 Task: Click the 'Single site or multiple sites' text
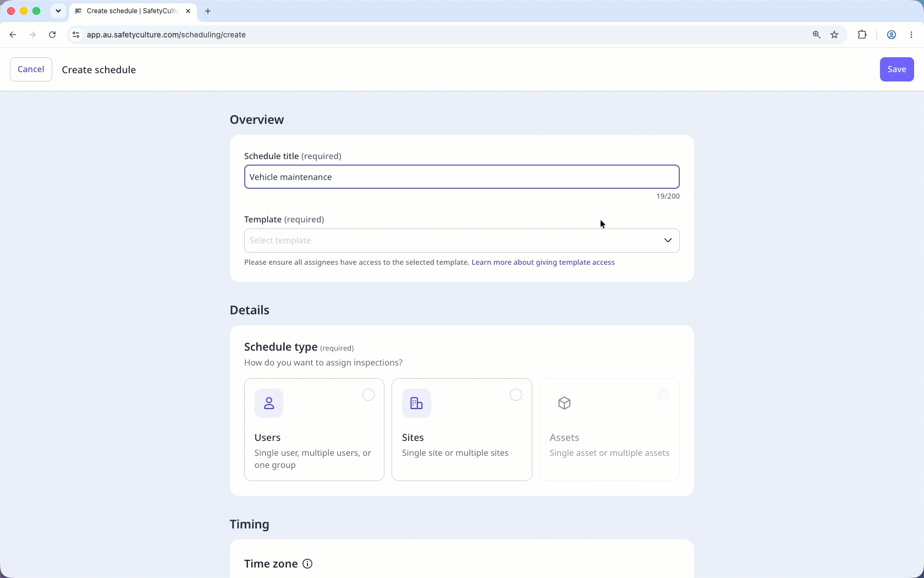point(455,453)
